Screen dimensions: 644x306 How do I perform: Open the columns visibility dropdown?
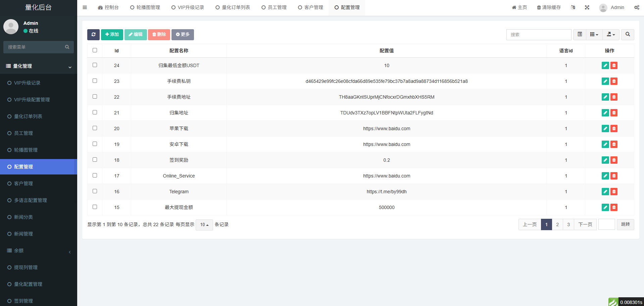pos(594,35)
